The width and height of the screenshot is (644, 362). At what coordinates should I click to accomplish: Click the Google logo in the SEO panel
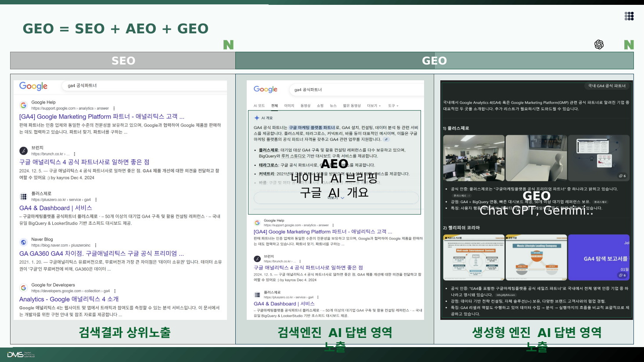33,86
